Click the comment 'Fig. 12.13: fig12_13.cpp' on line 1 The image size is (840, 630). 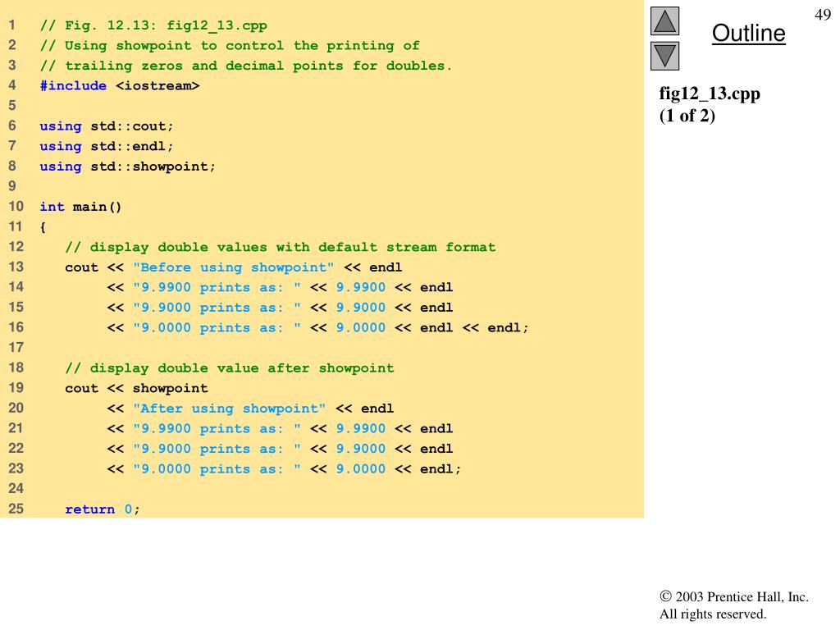153,25
